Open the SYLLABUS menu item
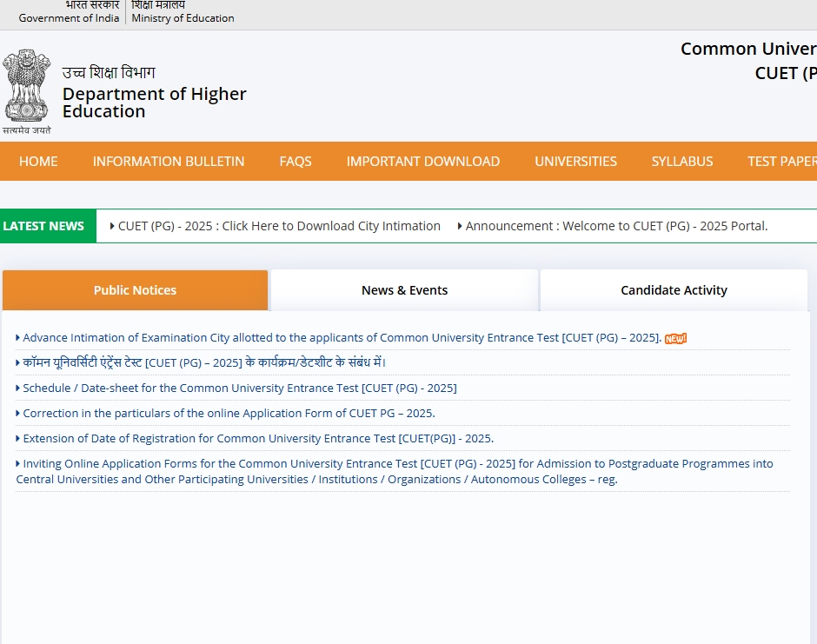 point(682,162)
